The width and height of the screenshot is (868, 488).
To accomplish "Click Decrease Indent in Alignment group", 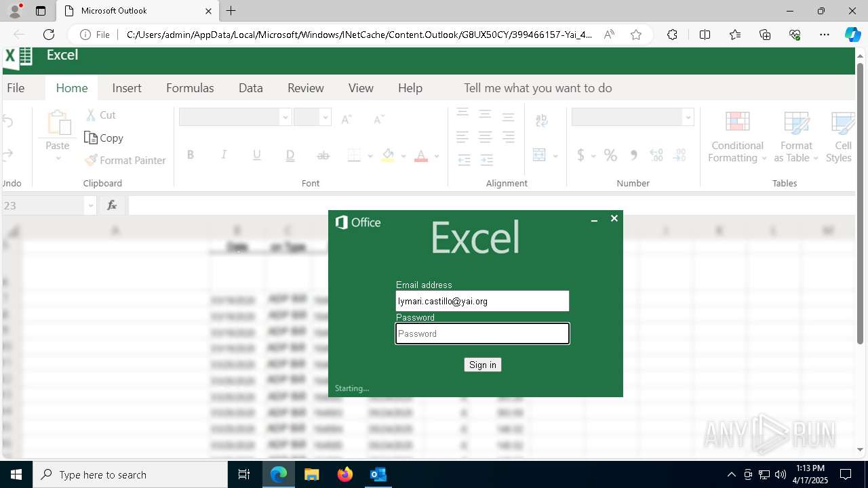I will coord(464,161).
